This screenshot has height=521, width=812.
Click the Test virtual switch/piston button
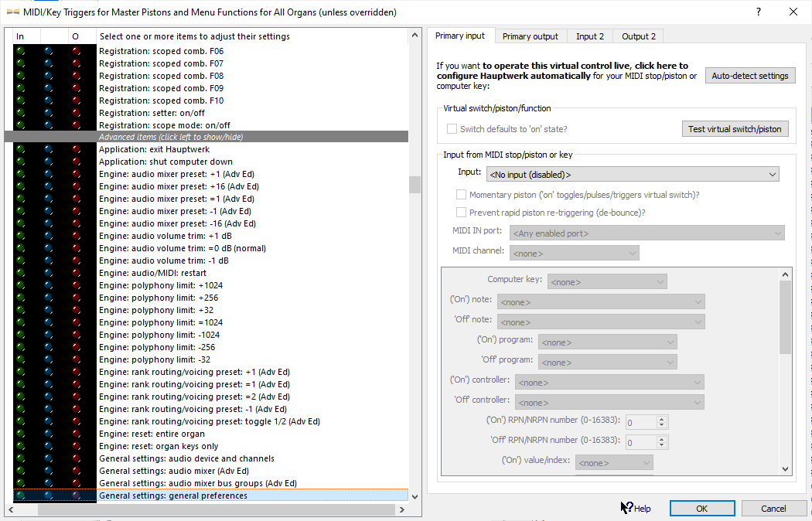point(734,129)
